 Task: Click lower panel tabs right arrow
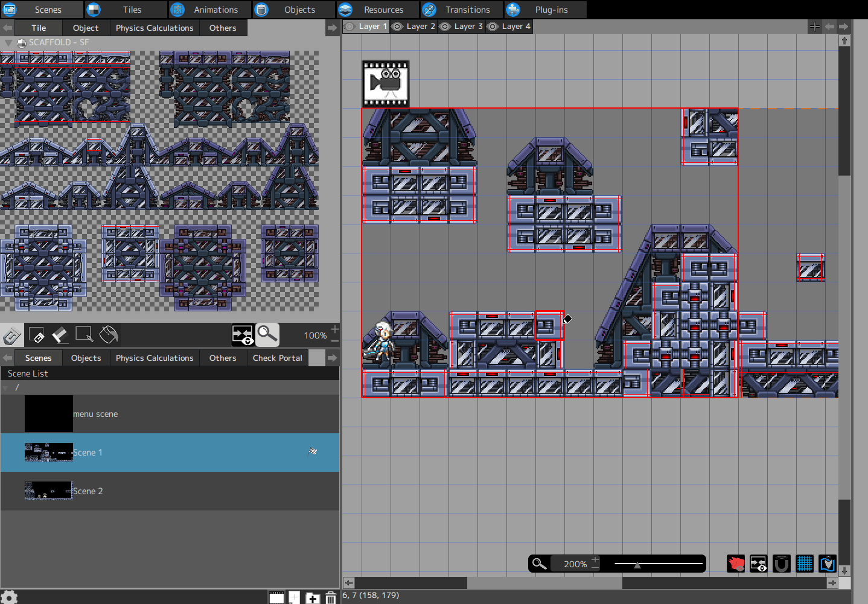pyautogui.click(x=332, y=358)
